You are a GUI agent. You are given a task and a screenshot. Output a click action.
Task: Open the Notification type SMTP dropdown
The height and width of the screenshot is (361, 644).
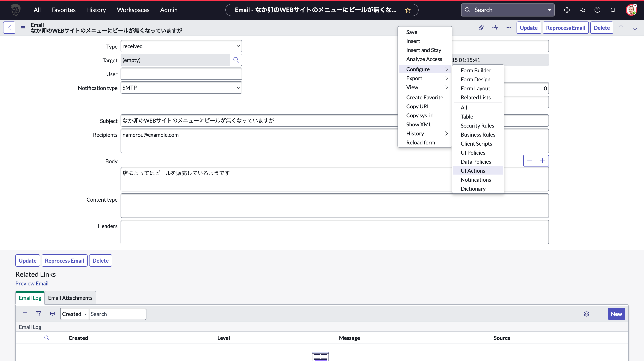click(181, 88)
